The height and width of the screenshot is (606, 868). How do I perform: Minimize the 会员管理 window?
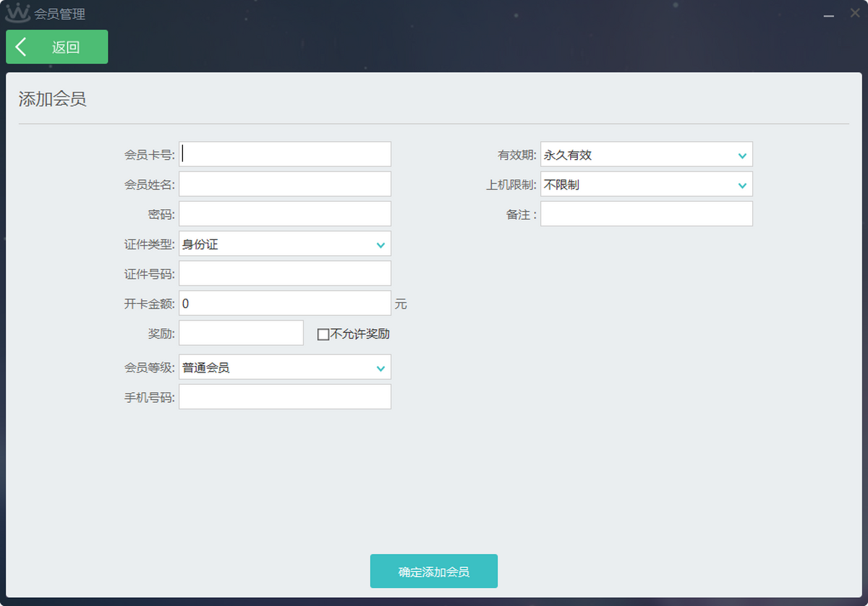pos(830,14)
